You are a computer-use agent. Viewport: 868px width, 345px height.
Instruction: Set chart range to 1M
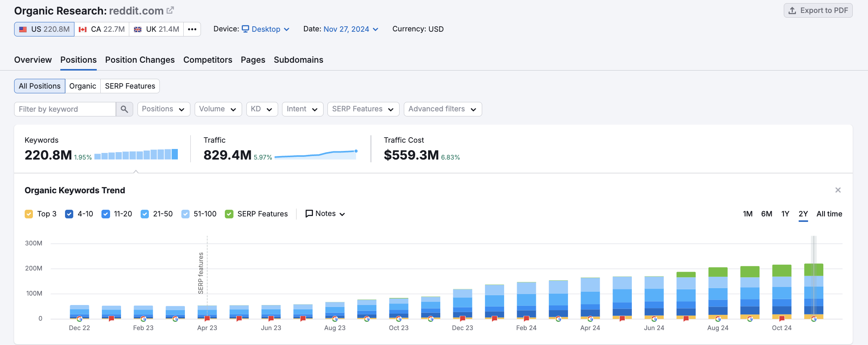coord(748,214)
